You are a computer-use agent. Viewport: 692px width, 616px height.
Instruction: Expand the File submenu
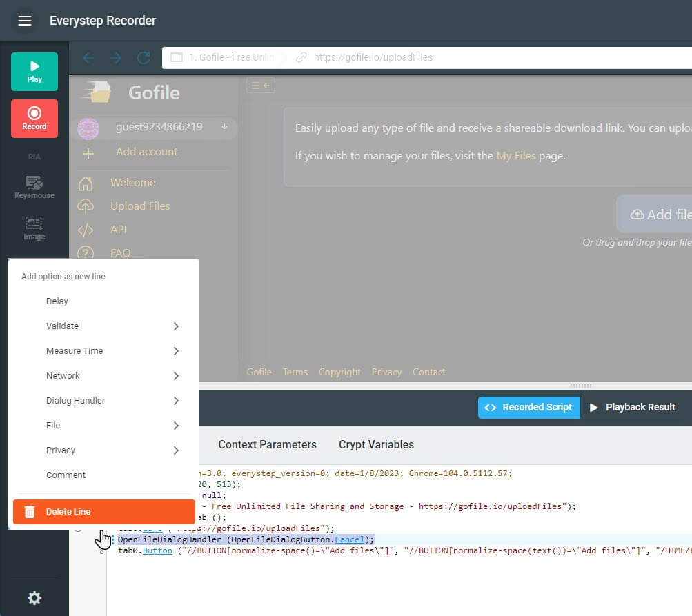point(104,426)
